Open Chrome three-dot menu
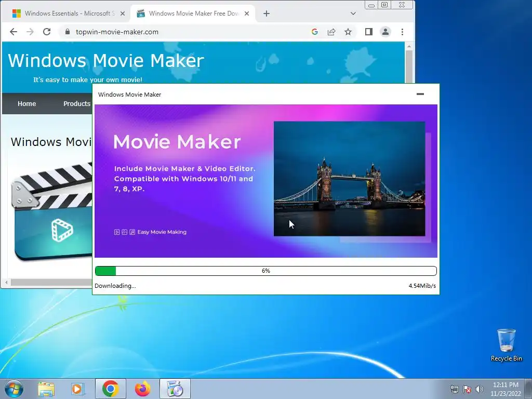This screenshot has height=399, width=532. [x=403, y=32]
